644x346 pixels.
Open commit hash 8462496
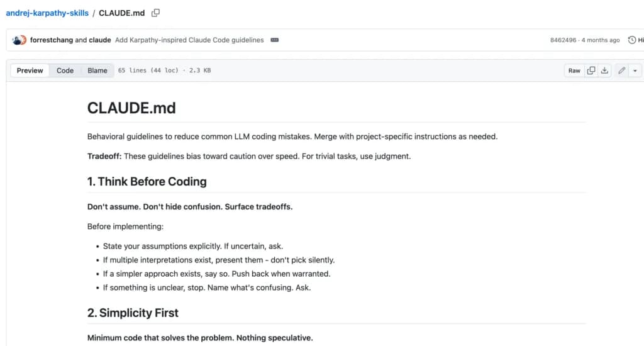[x=563, y=40]
